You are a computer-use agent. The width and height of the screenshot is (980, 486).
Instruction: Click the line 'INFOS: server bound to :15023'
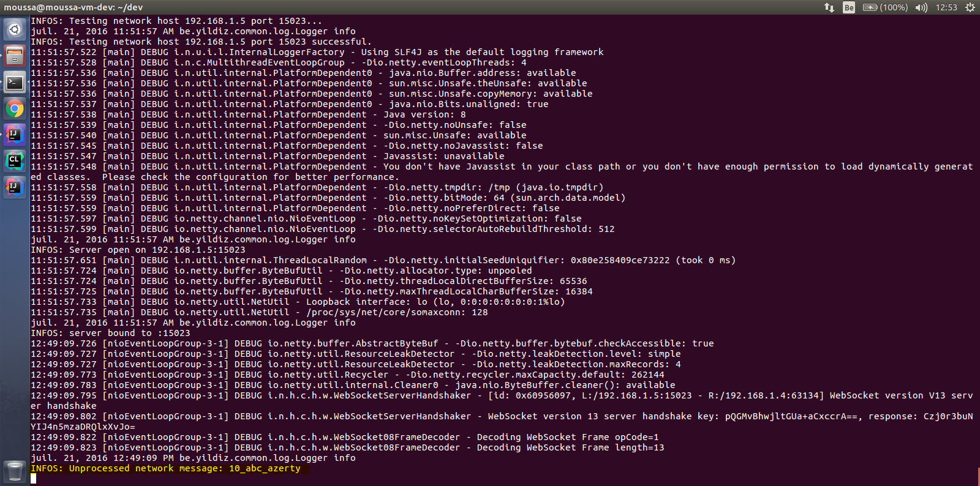[110, 333]
